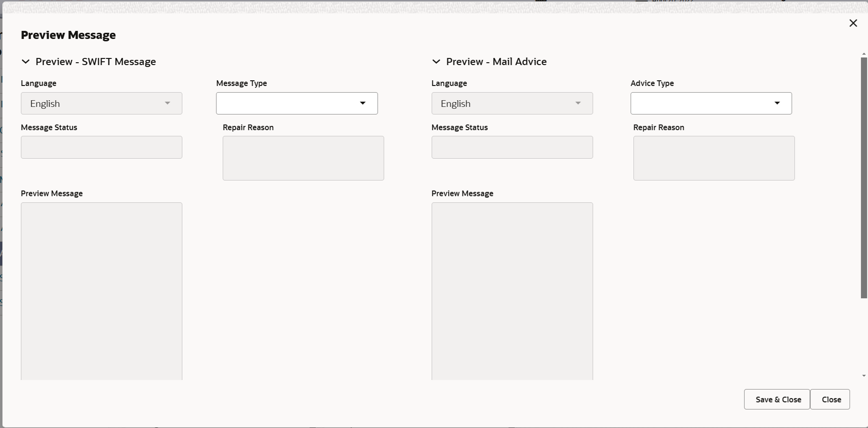
Task: Click the Advice Type label
Action: 652,83
